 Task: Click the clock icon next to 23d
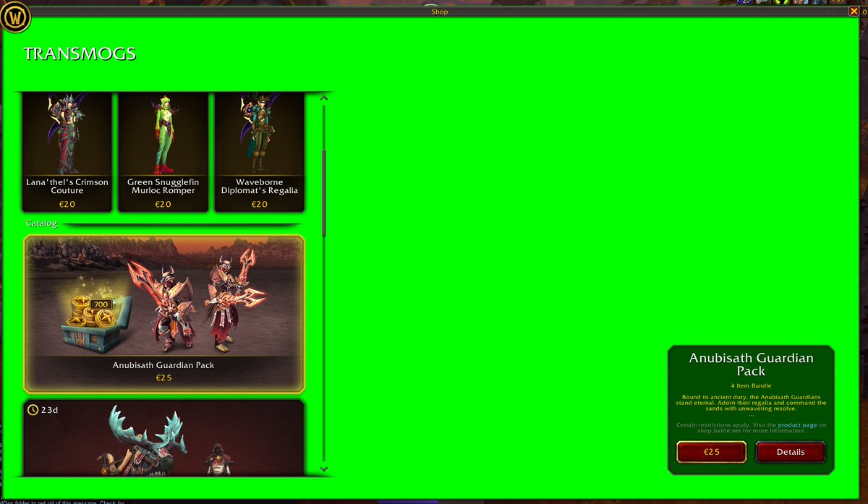point(33,410)
